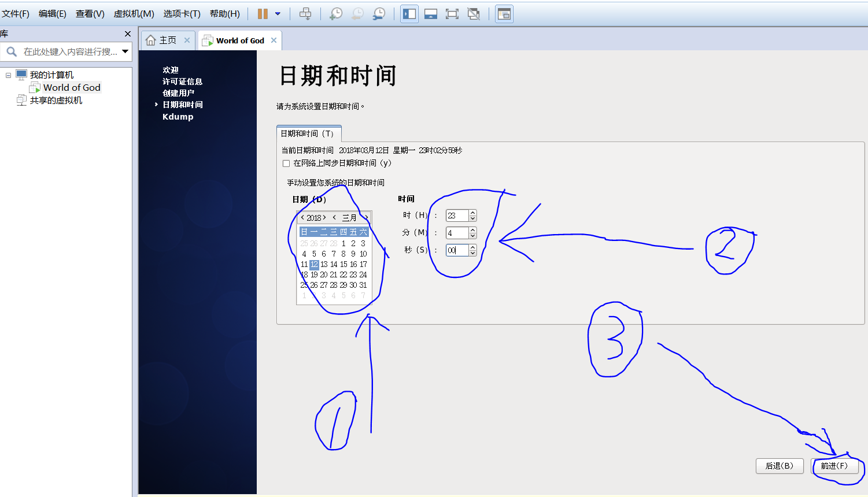Click 创建用户 in setup sidebar
Viewport: 868px width, 497px height.
[178, 93]
